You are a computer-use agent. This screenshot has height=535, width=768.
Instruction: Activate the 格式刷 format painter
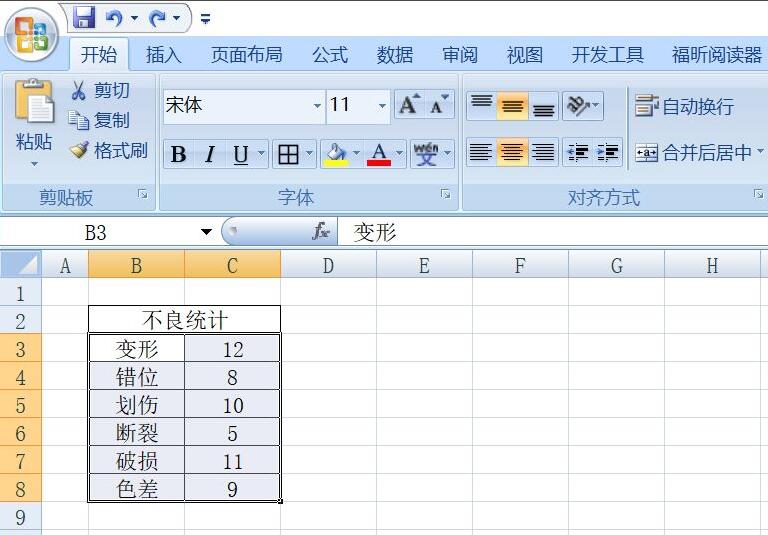[x=109, y=150]
